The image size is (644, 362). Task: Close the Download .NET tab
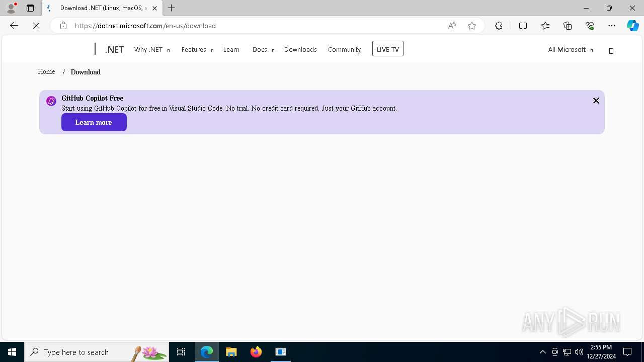pyautogui.click(x=154, y=8)
